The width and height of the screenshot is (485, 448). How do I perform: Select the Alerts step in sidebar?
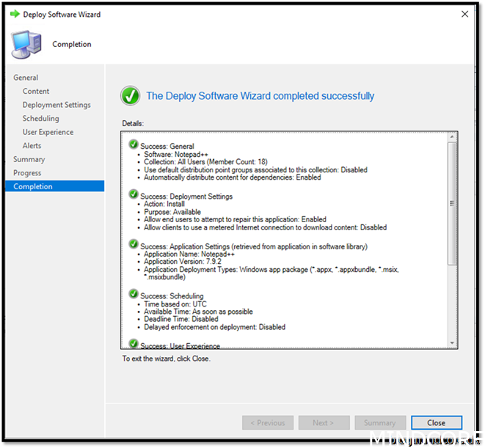[x=32, y=146]
